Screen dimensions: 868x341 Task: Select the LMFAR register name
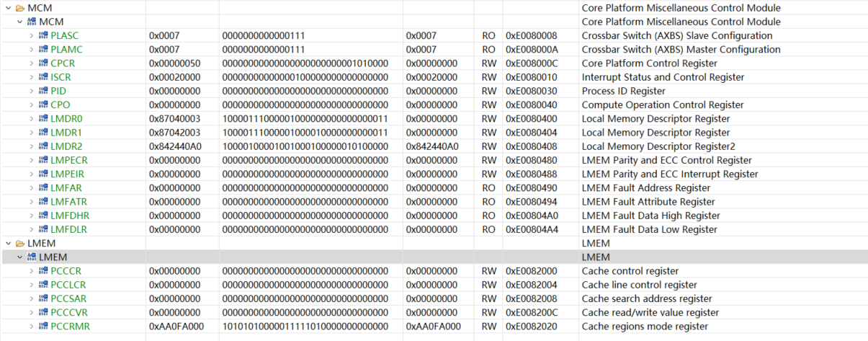click(66, 188)
